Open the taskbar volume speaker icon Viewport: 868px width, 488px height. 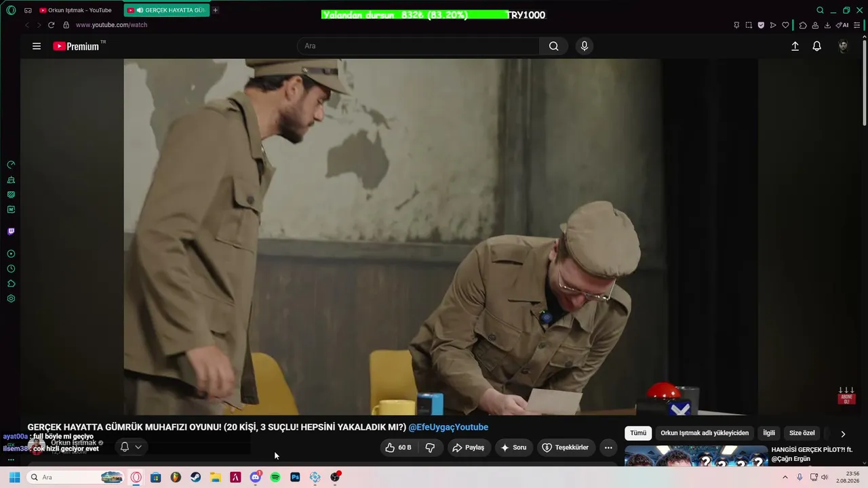[x=825, y=477]
